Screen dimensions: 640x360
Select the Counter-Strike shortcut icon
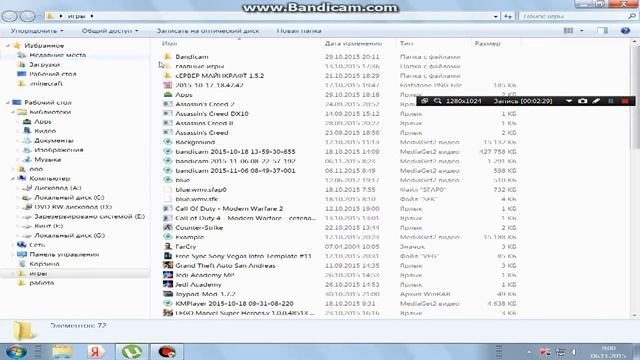pos(167,227)
